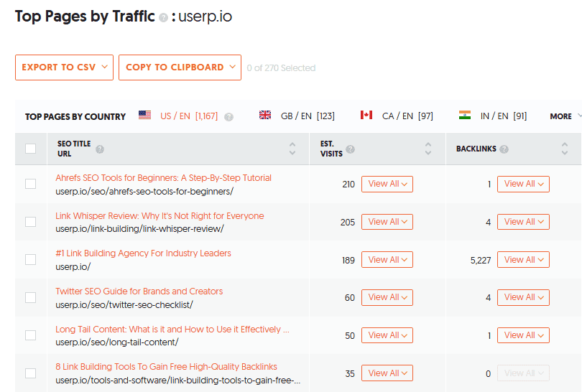Viewport: 582px width, 392px height.
Task: Click the 0 of 270 Selected text
Action: tap(281, 68)
